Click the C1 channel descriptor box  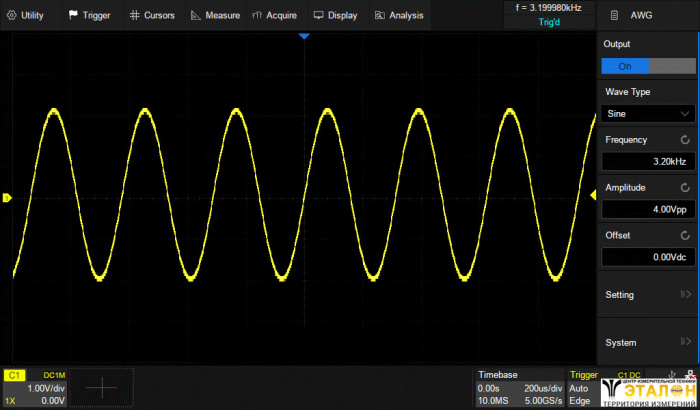coord(36,387)
